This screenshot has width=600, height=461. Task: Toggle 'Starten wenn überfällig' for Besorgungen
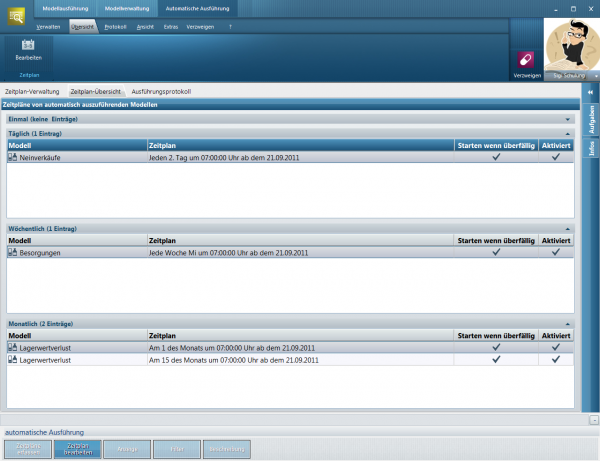coord(495,253)
